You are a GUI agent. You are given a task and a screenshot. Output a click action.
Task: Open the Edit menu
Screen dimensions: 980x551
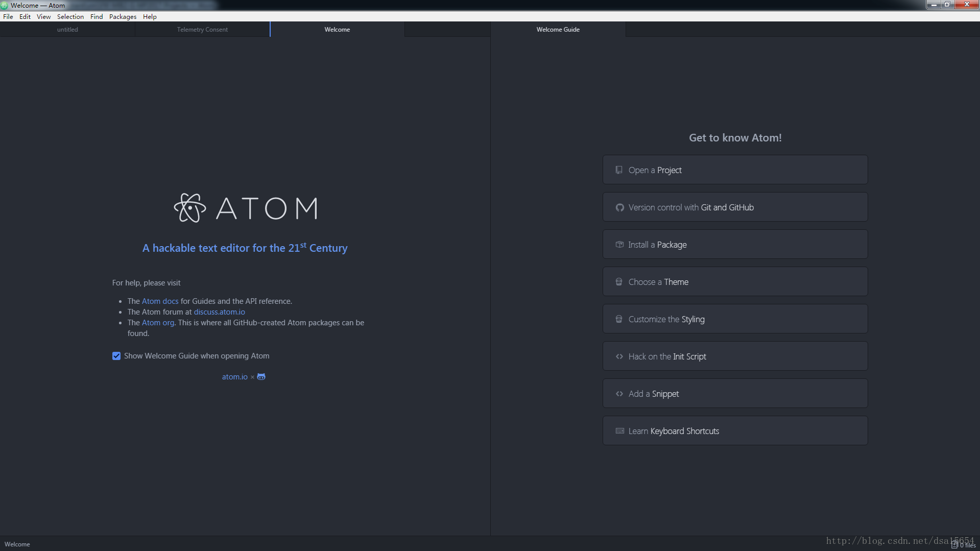coord(25,16)
